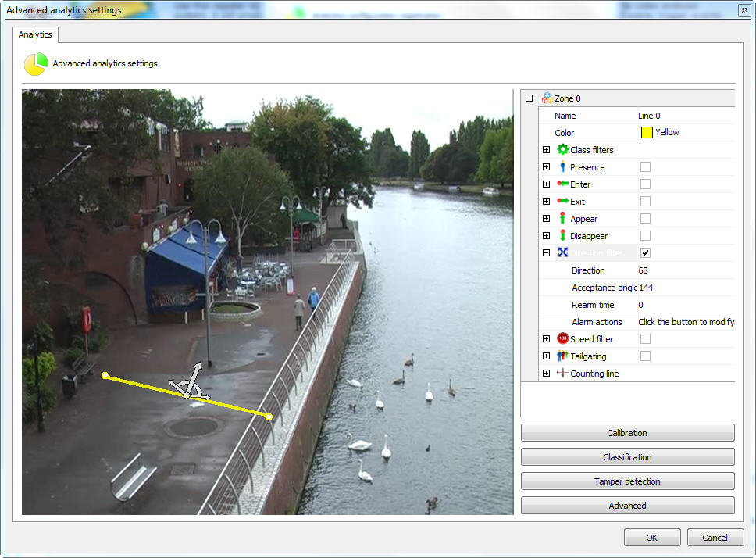Expand the Disappear node
The height and width of the screenshot is (558, 756).
(x=546, y=235)
